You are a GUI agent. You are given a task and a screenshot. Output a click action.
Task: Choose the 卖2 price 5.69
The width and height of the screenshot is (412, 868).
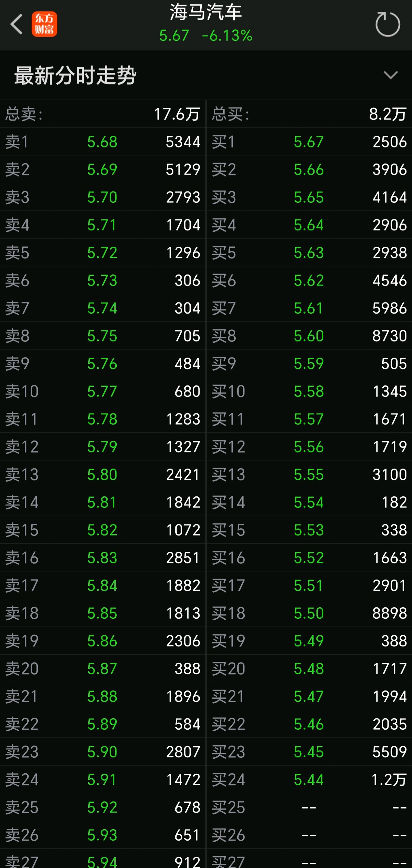click(102, 169)
